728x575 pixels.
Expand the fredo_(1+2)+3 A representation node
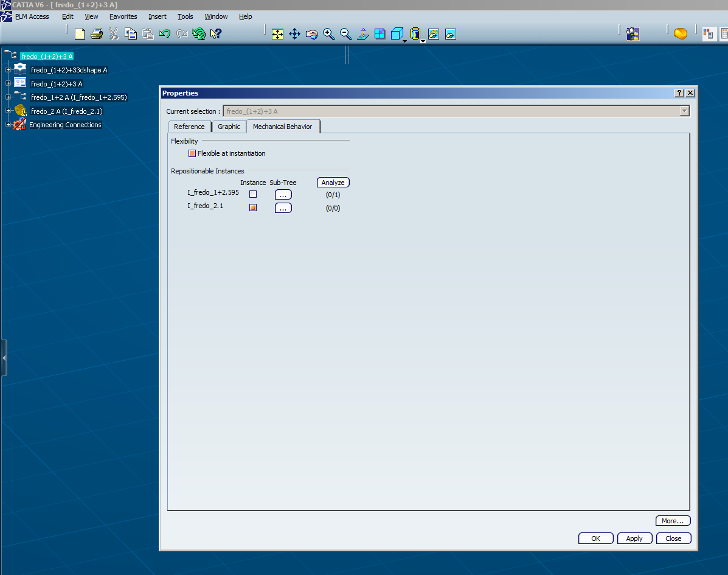8,83
